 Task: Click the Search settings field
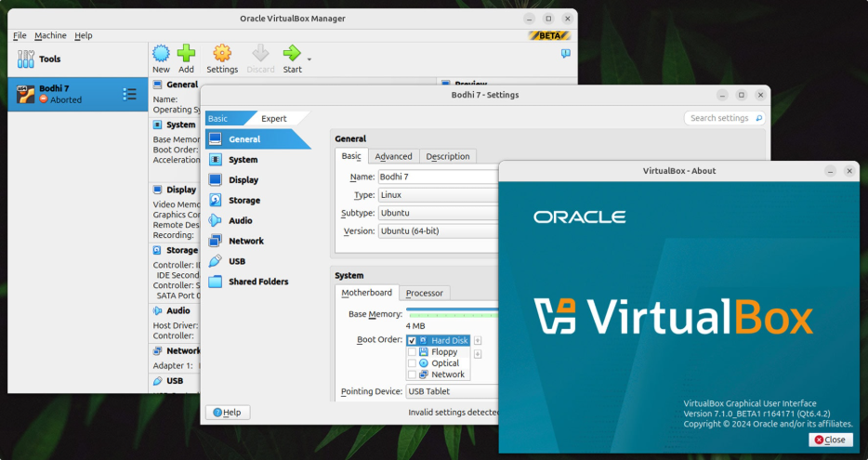[x=725, y=118]
